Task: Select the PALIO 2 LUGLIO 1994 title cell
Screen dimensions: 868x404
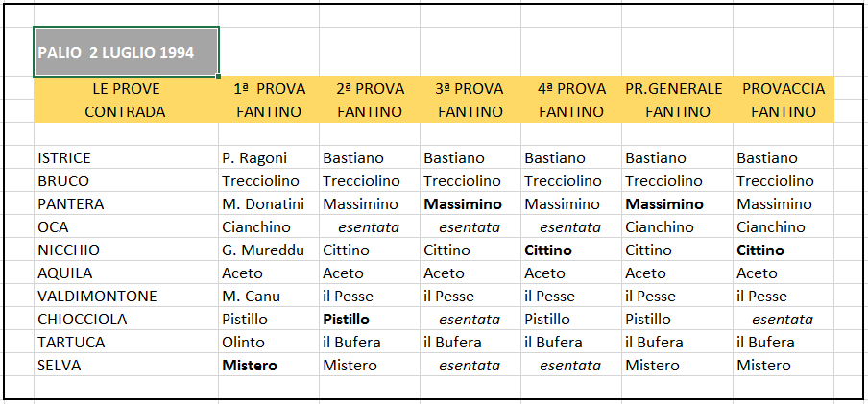Action: [126, 52]
